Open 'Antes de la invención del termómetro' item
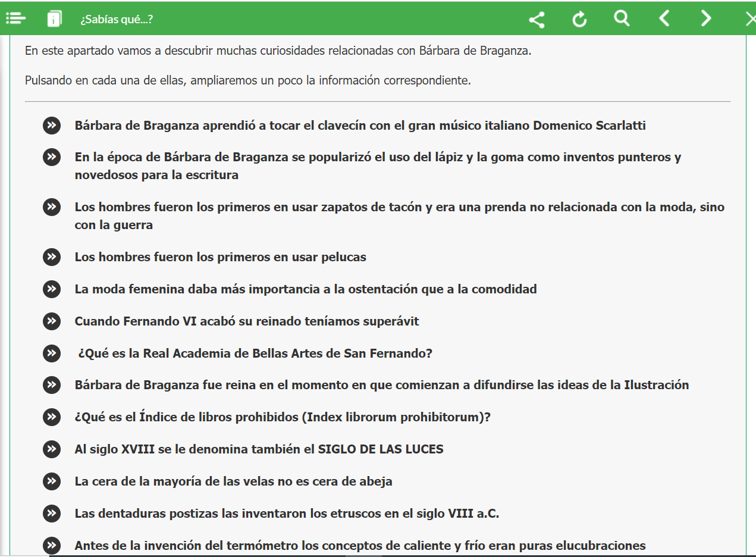This screenshot has height=557, width=756. (x=360, y=546)
